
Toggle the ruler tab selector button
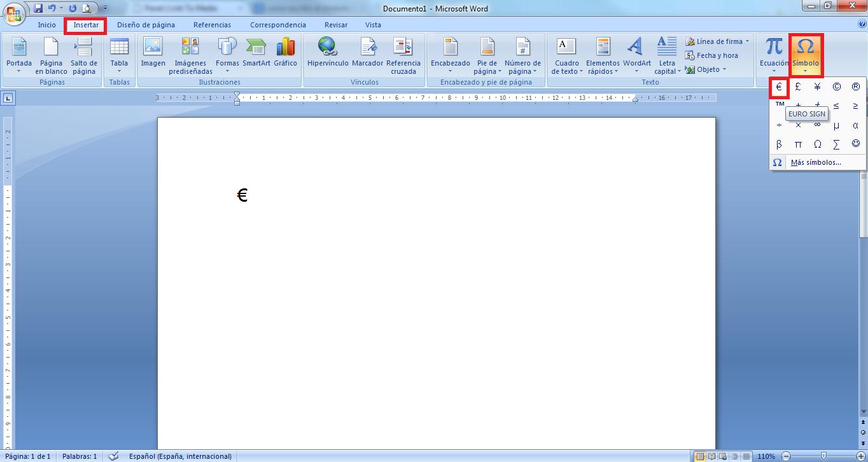coord(8,98)
